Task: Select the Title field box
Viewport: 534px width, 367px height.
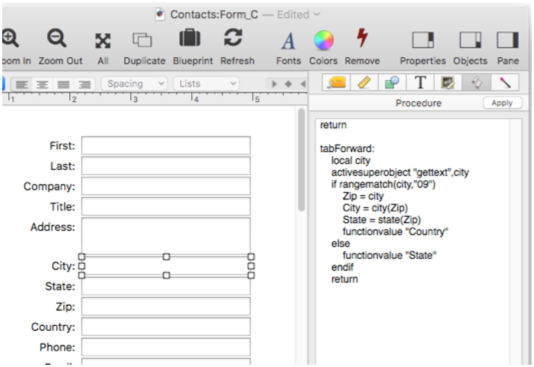Action: (x=166, y=206)
